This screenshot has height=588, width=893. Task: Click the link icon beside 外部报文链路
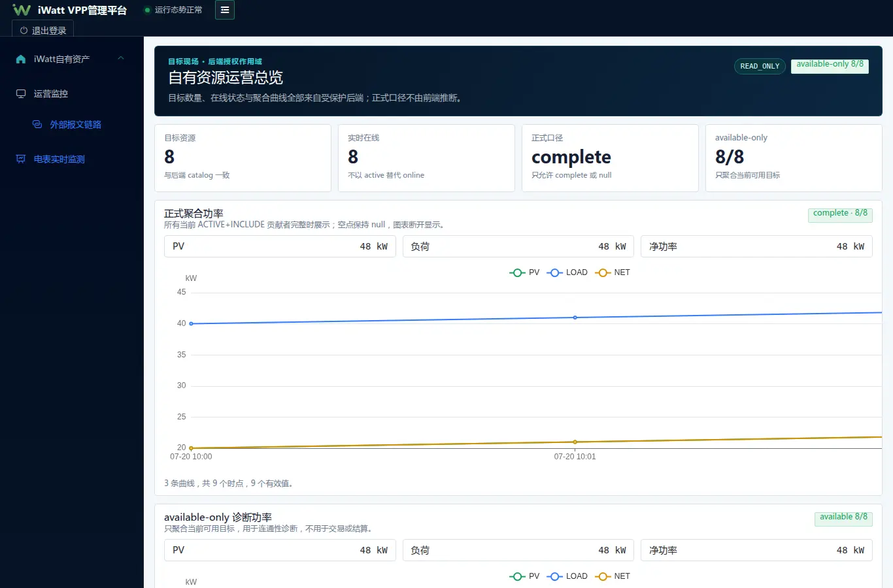click(37, 124)
